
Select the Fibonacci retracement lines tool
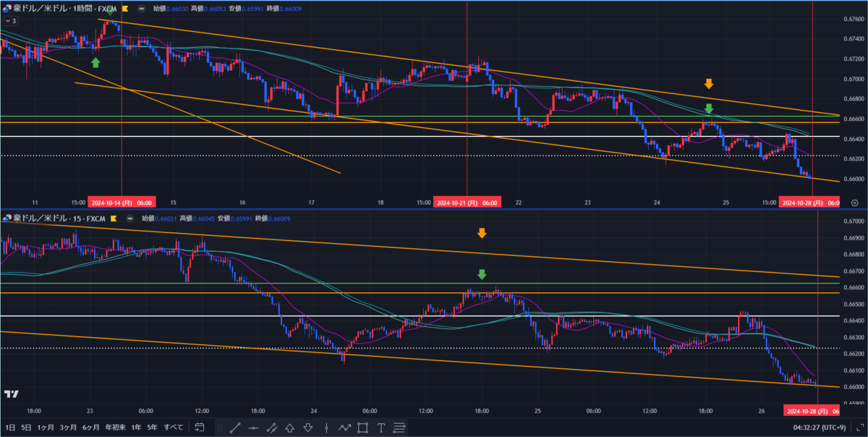(399, 428)
